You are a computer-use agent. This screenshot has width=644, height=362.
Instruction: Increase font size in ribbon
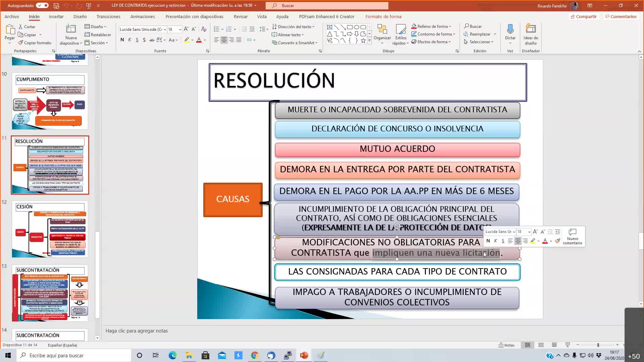186,29
